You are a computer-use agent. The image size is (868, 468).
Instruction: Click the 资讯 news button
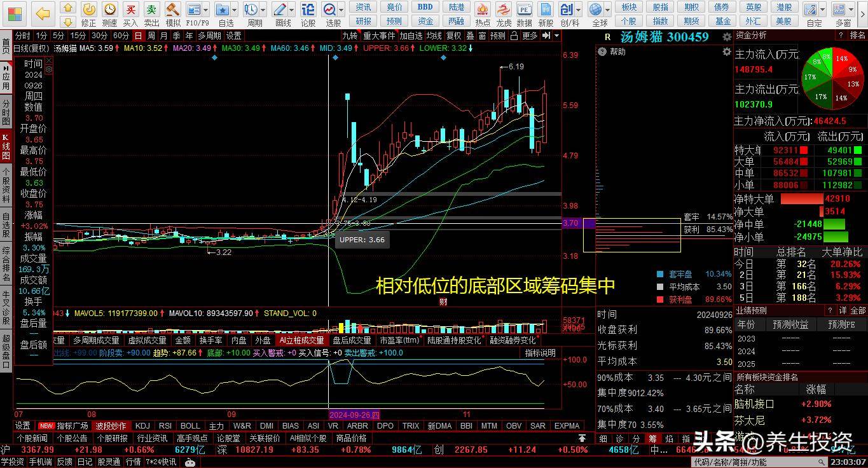(x=364, y=7)
